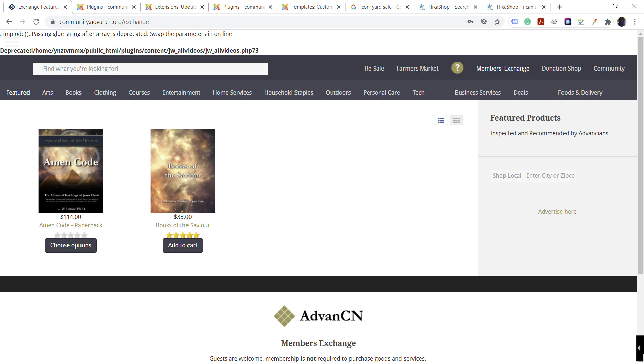The height and width of the screenshot is (362, 644).
Task: Switch to list view layout icon
Action: 441,120
